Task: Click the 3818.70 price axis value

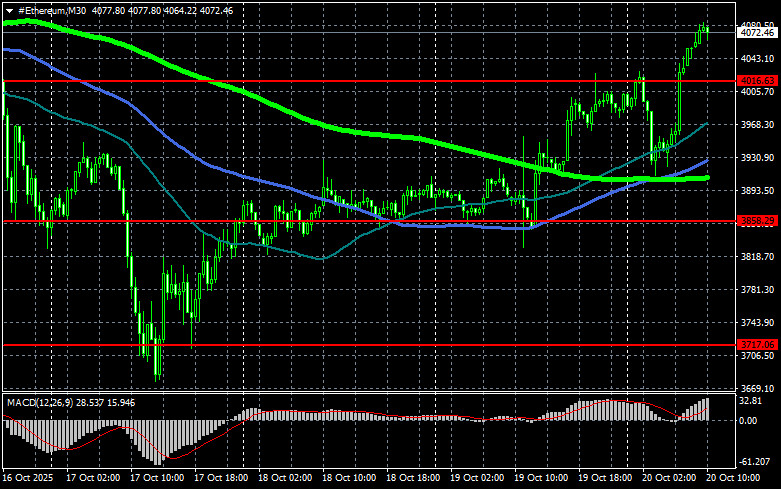Action: point(757,256)
